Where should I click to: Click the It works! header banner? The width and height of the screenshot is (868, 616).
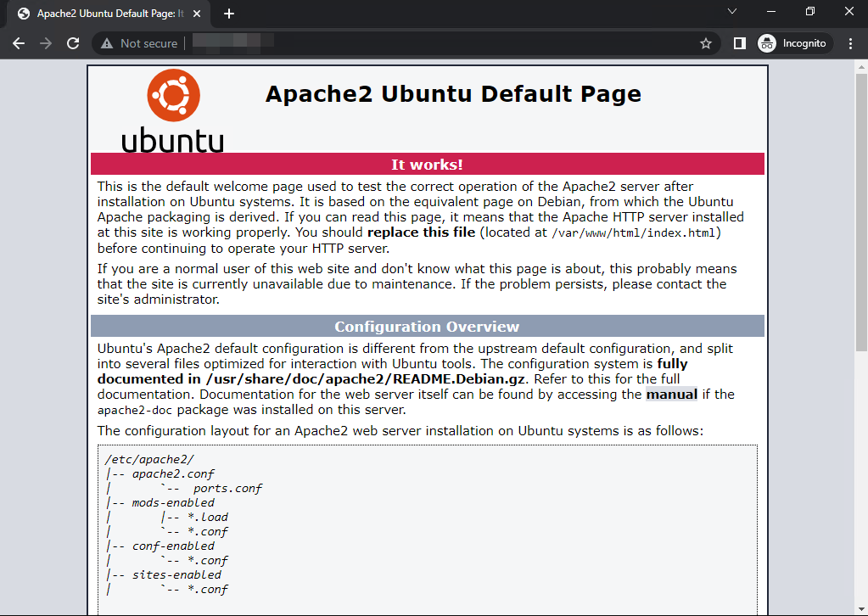click(x=427, y=164)
